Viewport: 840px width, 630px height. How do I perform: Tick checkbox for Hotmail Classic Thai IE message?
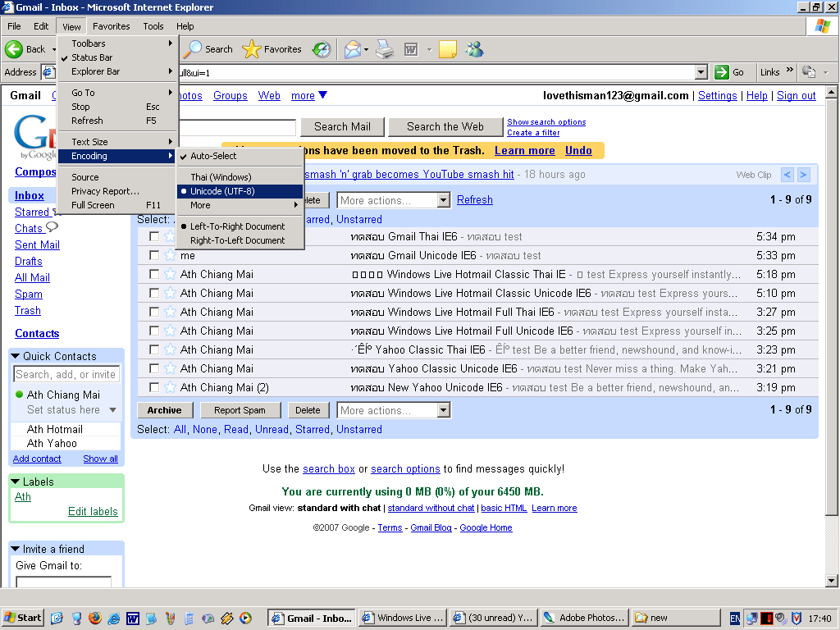(x=154, y=274)
